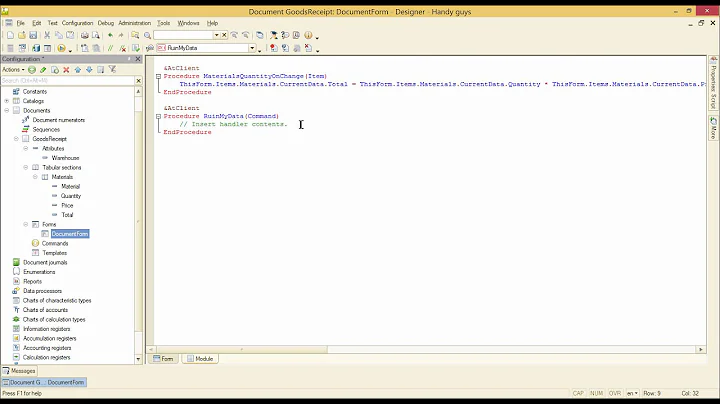Viewport: 720px width, 404px height.
Task: Click the horizontal scrollbar of code editor
Action: point(241,349)
